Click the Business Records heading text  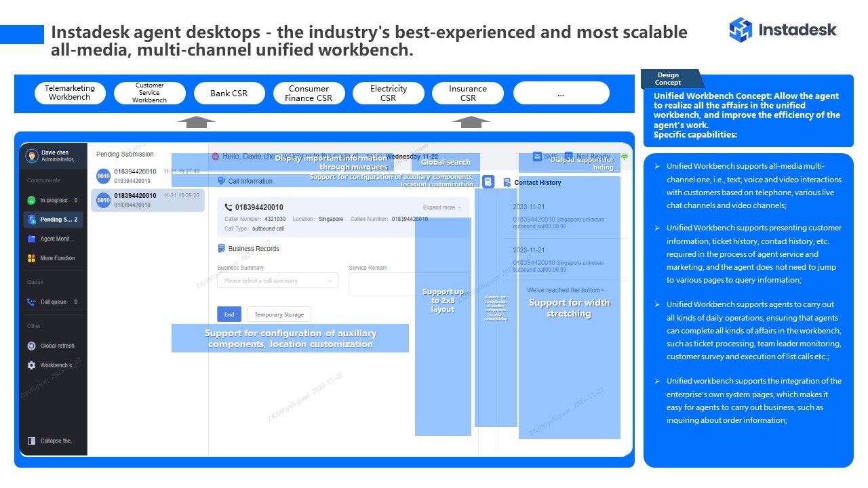[254, 249]
